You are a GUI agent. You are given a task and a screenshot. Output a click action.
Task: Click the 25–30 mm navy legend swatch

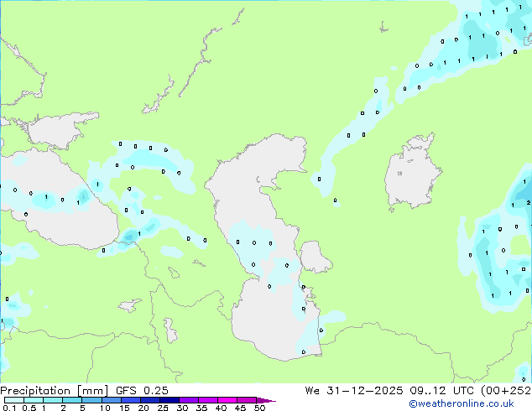click(170, 400)
